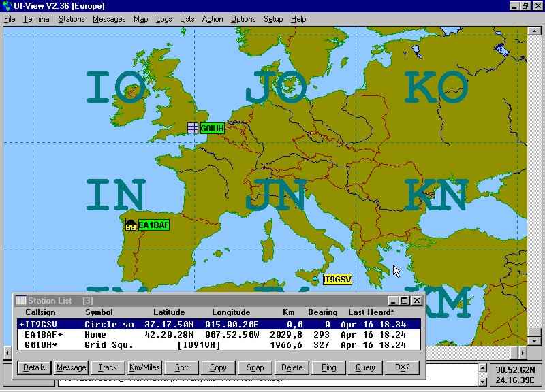Click the IT9GSV circle station icon
Image resolution: width=545 pixels, height=392 pixels.
315,278
